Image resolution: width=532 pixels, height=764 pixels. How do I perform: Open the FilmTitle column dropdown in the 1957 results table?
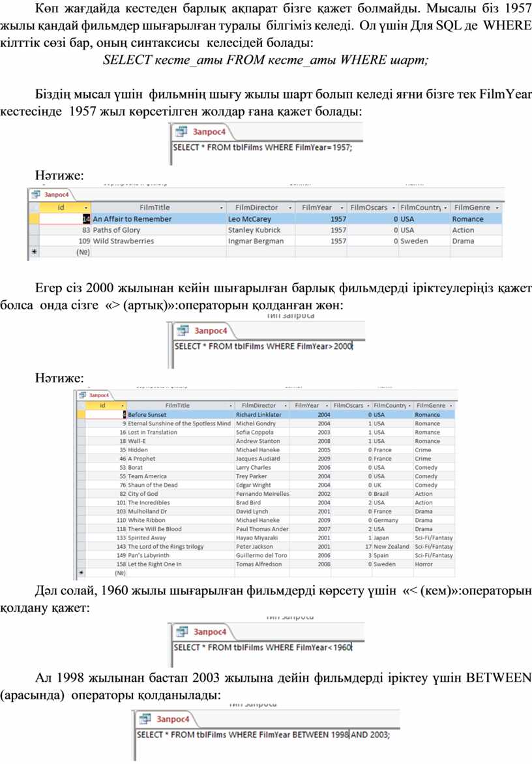point(222,207)
